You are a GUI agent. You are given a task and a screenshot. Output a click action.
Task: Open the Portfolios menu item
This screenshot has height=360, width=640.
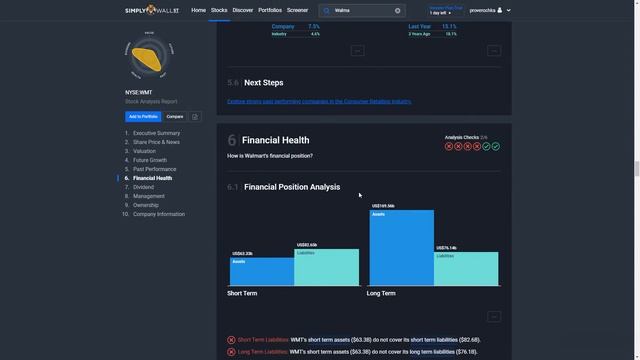(x=270, y=10)
